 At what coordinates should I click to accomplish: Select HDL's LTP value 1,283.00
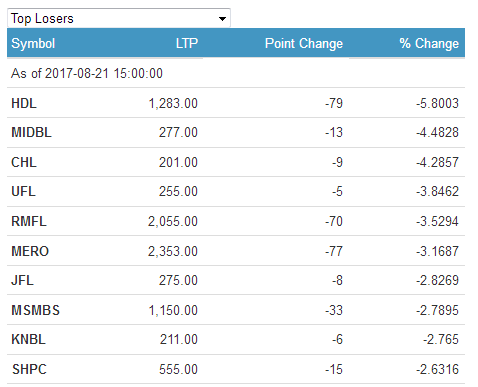tap(173, 103)
